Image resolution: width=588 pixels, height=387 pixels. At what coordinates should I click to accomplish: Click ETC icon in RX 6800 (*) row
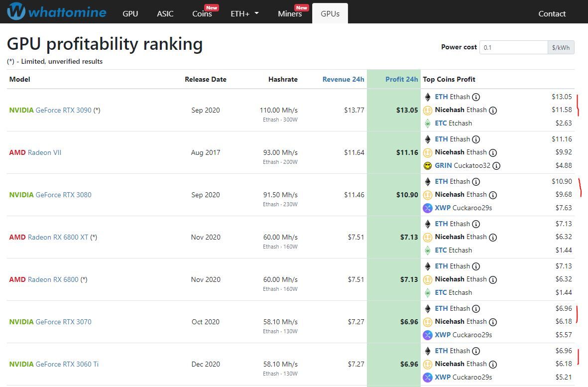[x=428, y=293]
